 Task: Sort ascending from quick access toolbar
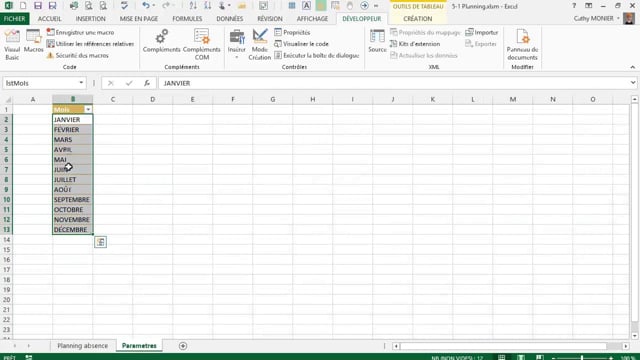[x=193, y=6]
